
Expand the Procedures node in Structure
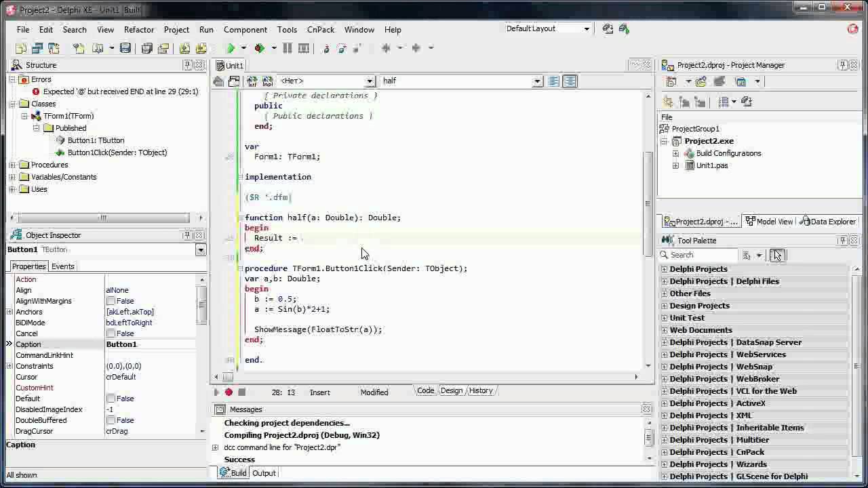pos(12,165)
